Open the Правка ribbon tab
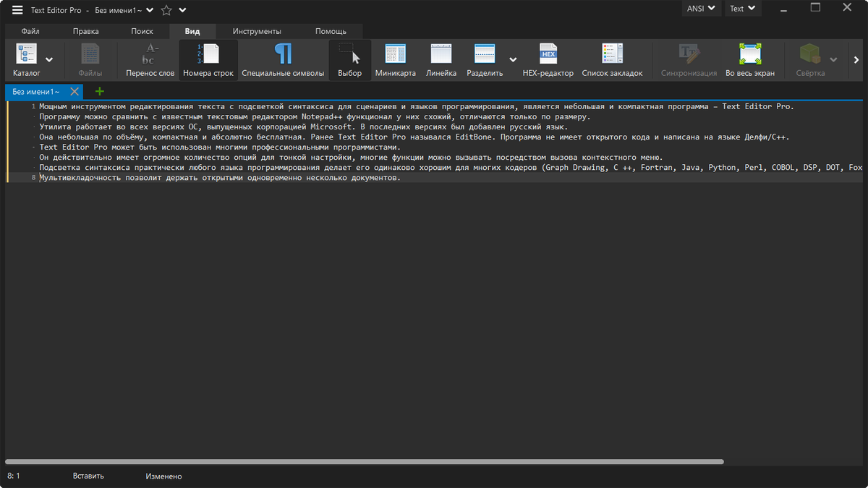This screenshot has height=488, width=868. [86, 31]
